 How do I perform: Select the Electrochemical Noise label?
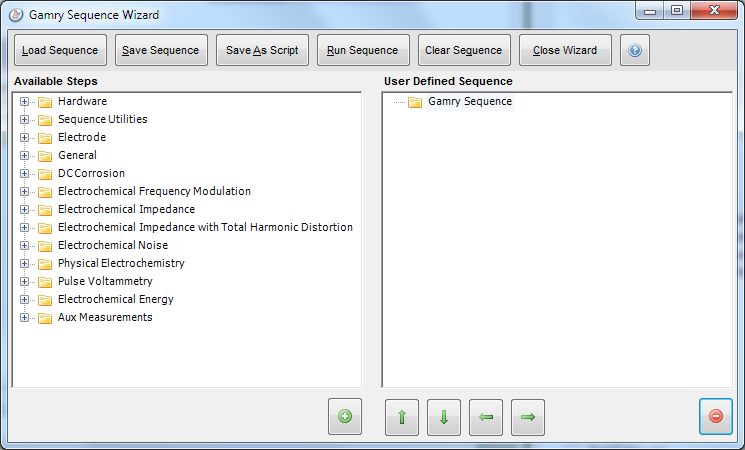click(113, 246)
